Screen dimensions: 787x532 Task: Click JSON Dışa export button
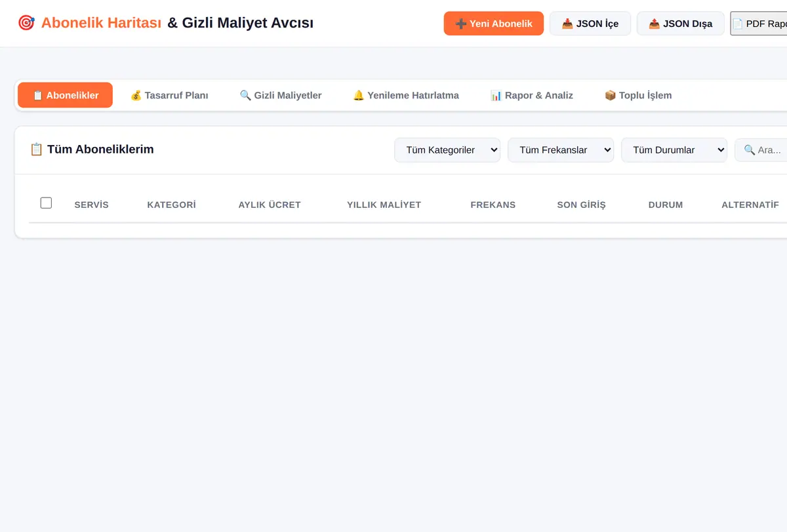[681, 24]
